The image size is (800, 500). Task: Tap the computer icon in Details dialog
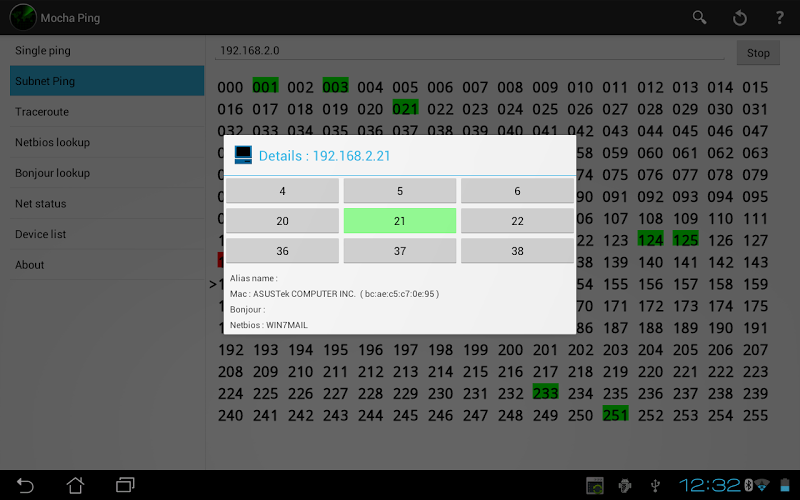coord(243,155)
